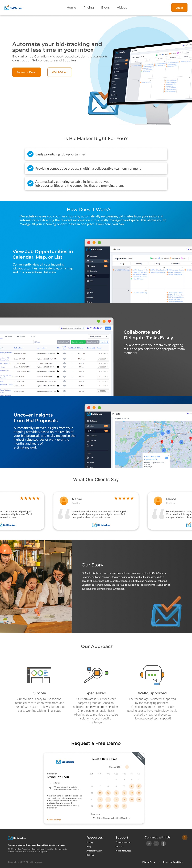Click the 'Easily prioritizing job opportunities' card
The width and height of the screenshot is (192, 868).
(x=96, y=154)
